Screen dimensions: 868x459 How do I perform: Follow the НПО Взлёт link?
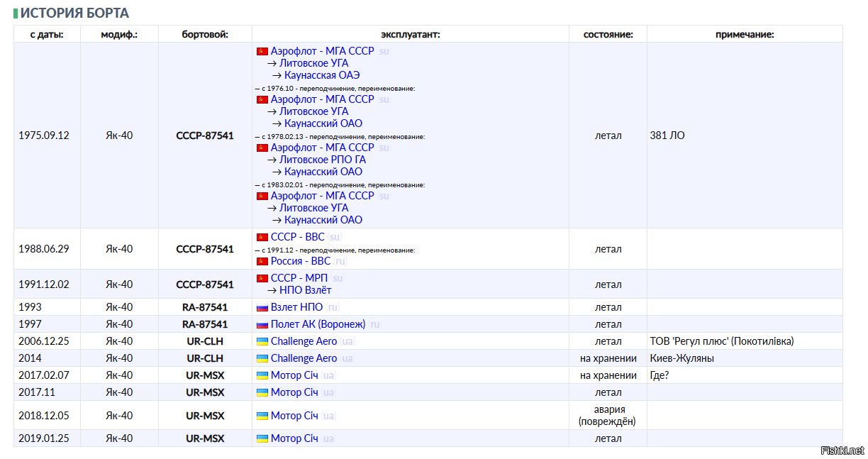coord(305,290)
